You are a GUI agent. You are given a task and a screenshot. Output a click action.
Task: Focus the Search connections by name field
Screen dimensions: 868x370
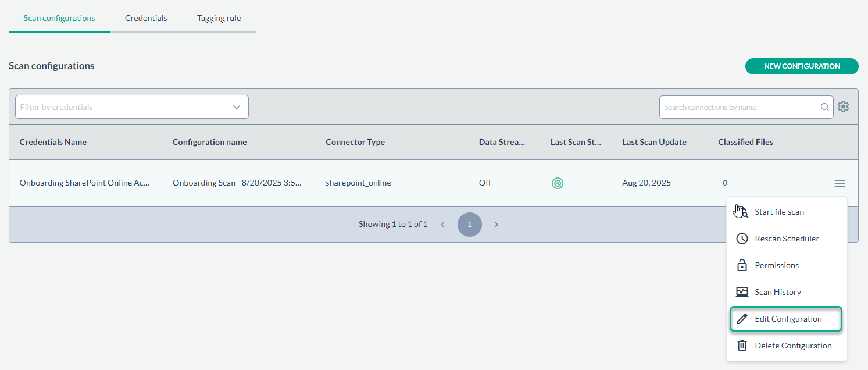point(740,107)
